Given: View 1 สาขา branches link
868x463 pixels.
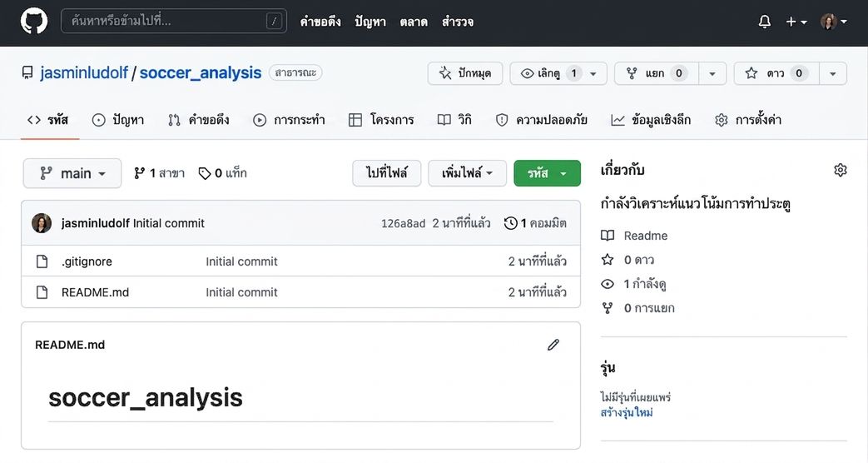Looking at the screenshot, I should coord(160,173).
